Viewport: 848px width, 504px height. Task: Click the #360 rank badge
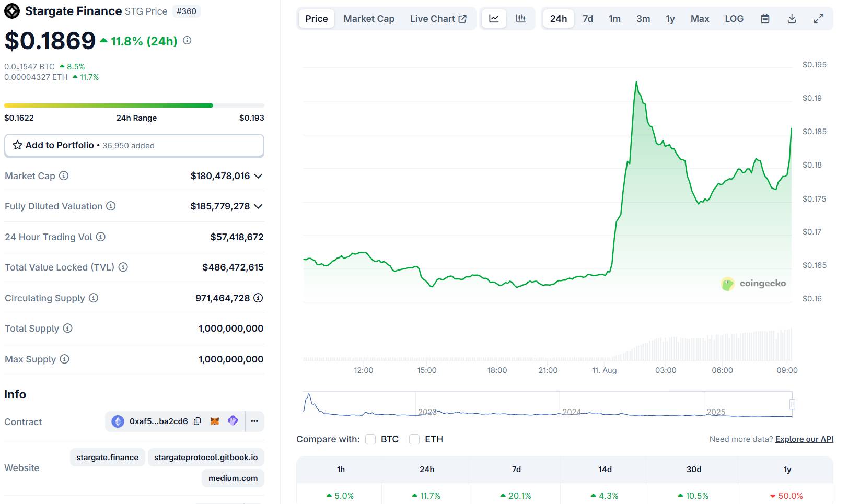(x=187, y=11)
